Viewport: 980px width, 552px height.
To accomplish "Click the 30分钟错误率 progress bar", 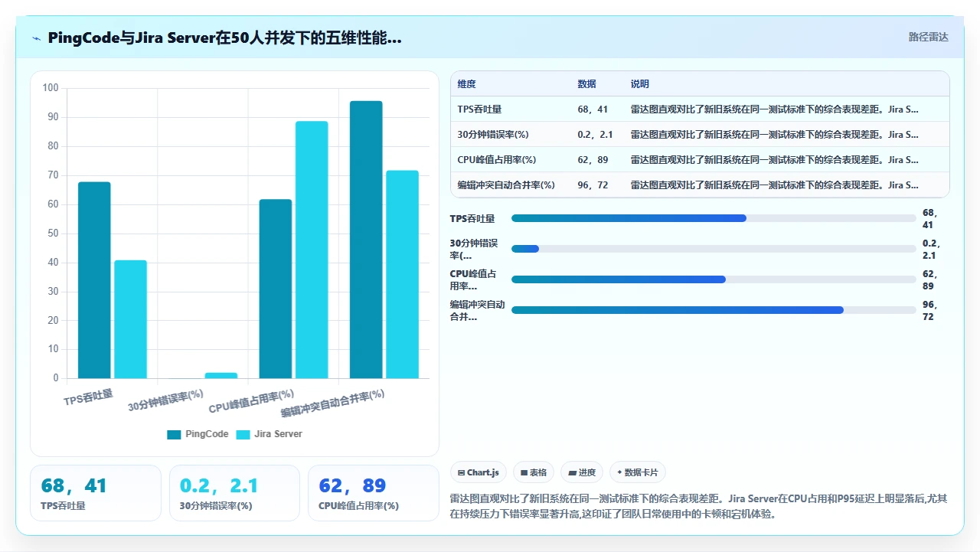I will point(714,249).
